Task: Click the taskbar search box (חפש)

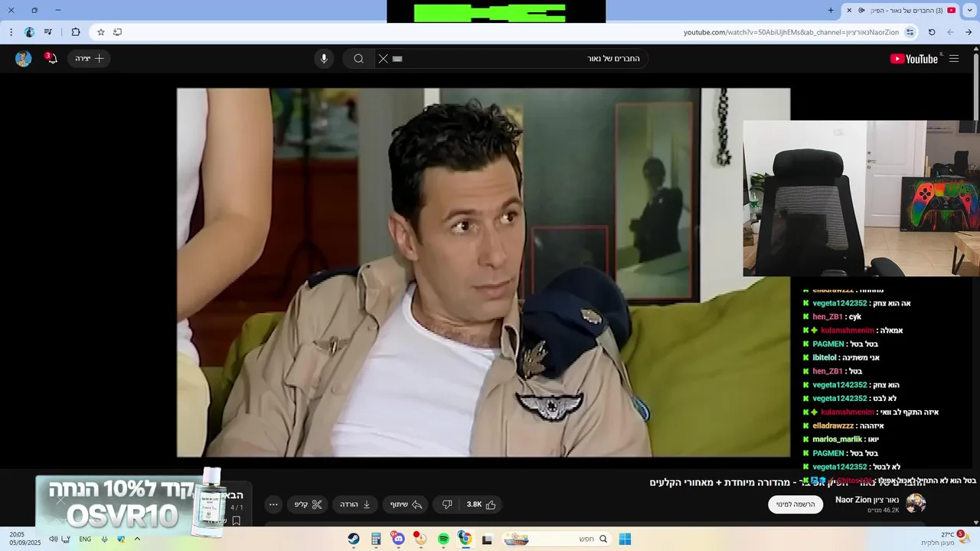Action: coord(557,539)
